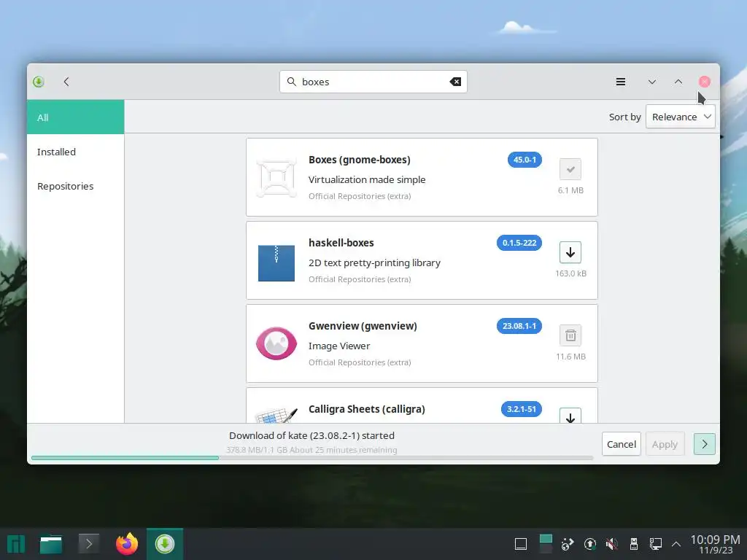
Task: Show transaction details with right chevron button
Action: [704, 444]
